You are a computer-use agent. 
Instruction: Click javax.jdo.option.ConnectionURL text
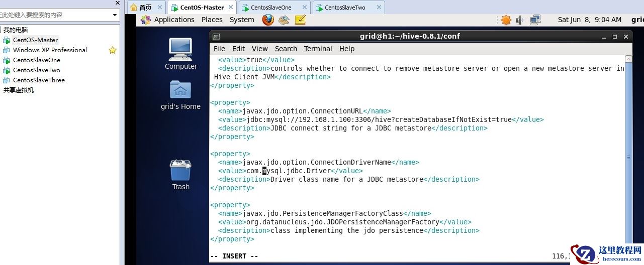[303, 111]
